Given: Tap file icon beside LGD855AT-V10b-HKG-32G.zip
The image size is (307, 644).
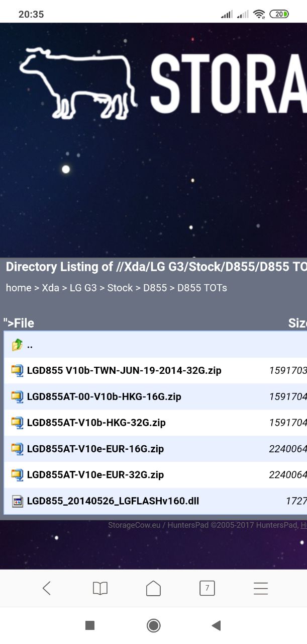Looking at the screenshot, I should 17,423.
